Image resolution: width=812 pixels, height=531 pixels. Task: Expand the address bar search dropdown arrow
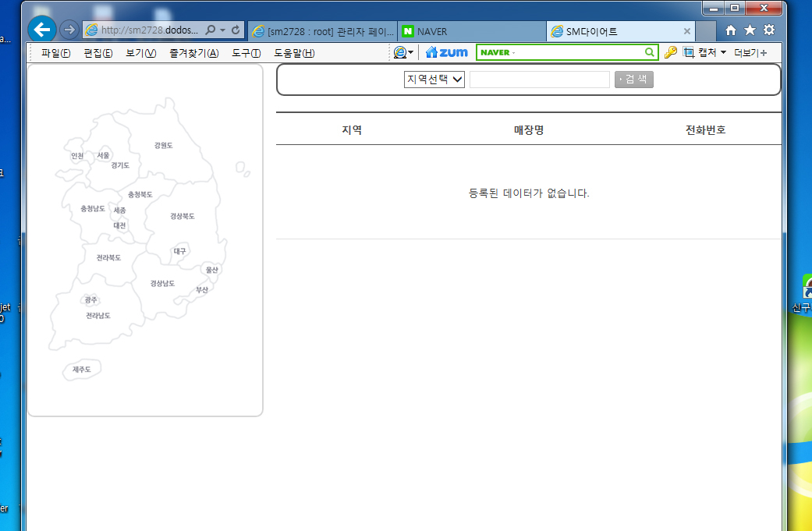pos(222,30)
